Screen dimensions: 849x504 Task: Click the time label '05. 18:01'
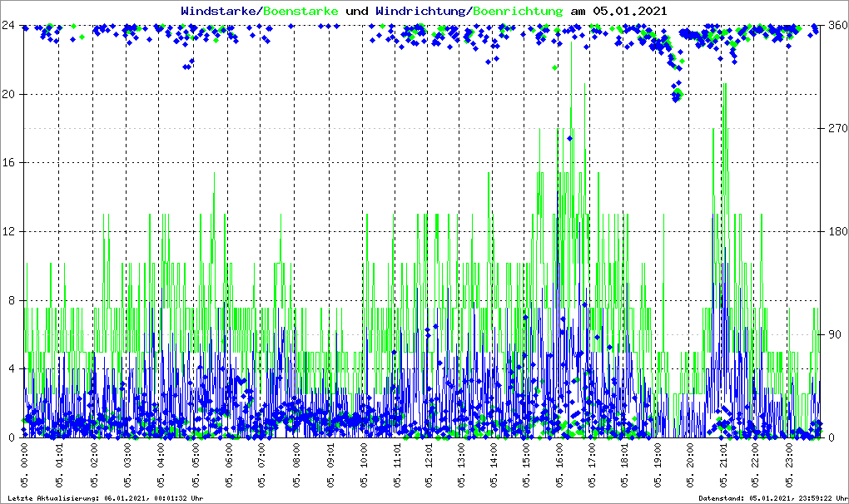(624, 466)
